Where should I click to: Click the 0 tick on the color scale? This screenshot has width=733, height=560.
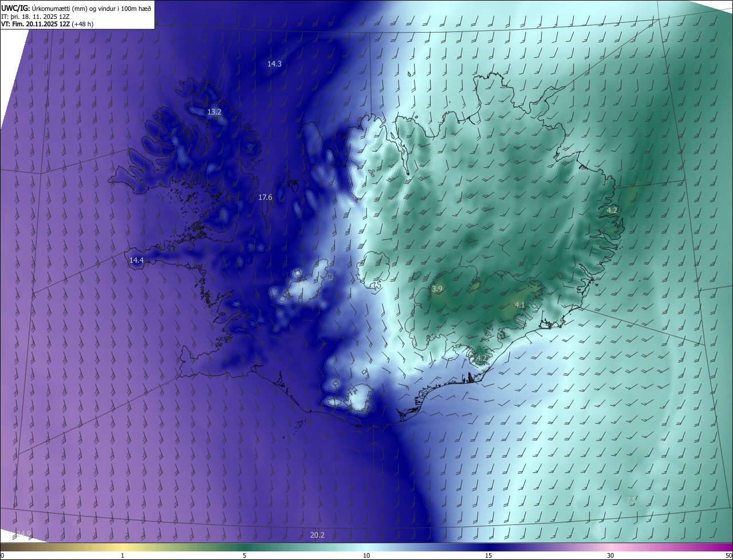click(2, 555)
